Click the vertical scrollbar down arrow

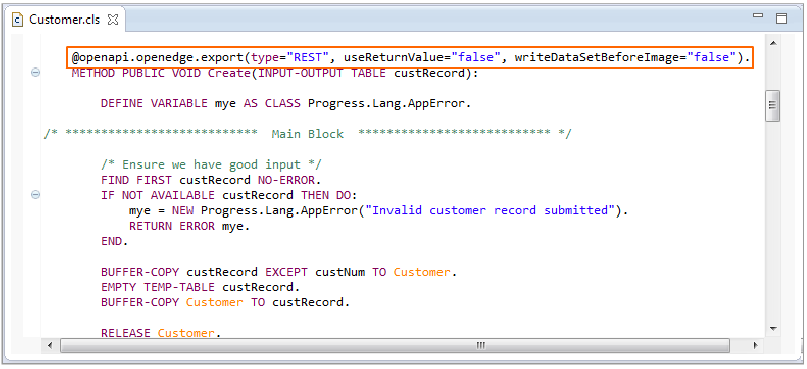[x=773, y=328]
